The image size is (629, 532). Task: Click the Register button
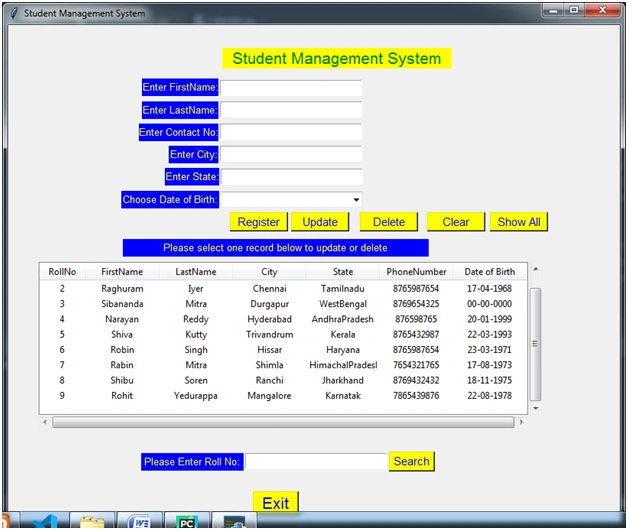pyautogui.click(x=258, y=222)
